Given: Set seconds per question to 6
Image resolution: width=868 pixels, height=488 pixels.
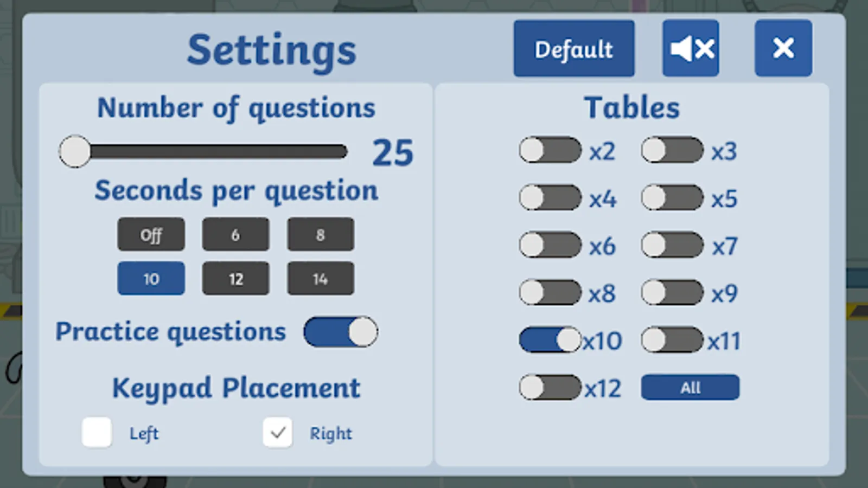Looking at the screenshot, I should (235, 235).
